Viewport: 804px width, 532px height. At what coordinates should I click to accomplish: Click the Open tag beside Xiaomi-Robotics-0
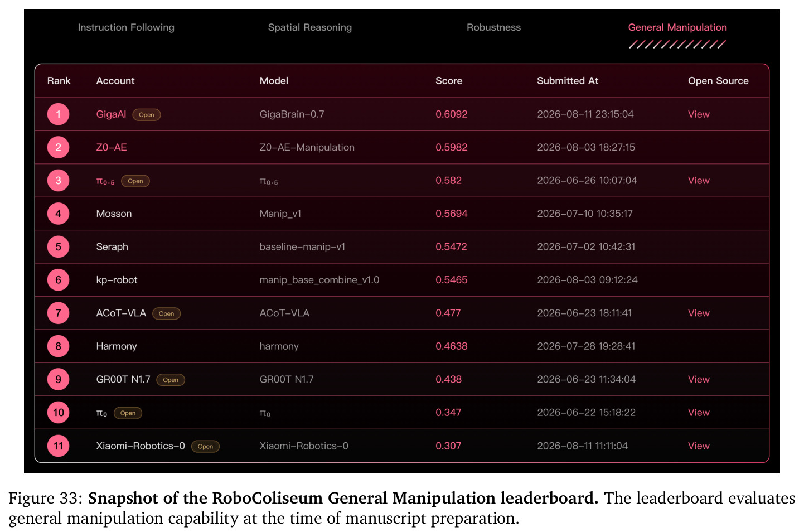[205, 447]
